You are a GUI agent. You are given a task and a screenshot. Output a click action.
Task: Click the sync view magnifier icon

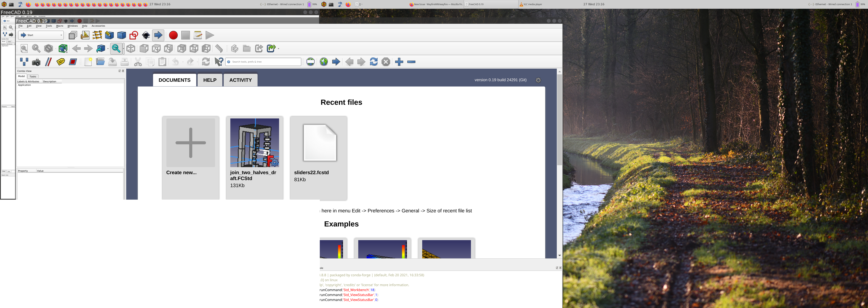[x=116, y=48]
